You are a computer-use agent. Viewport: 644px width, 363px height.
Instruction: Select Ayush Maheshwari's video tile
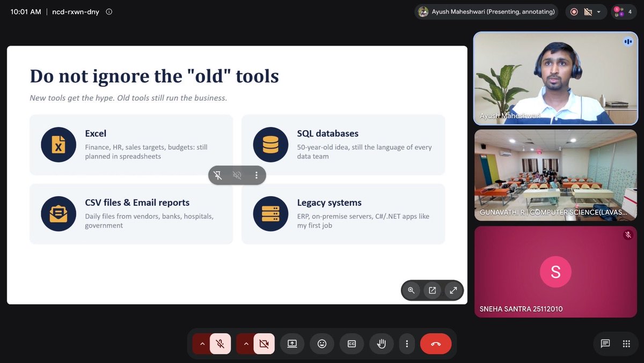pyautogui.click(x=555, y=78)
